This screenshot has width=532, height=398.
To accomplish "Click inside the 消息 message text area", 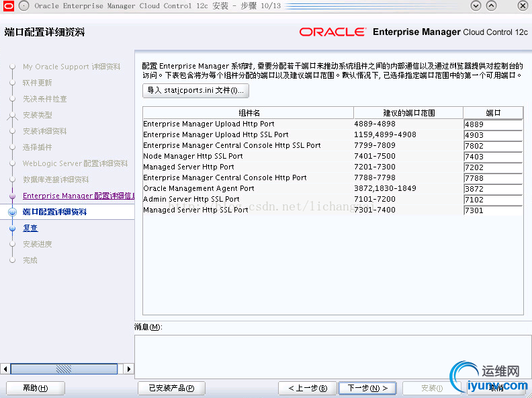I will pos(332,356).
